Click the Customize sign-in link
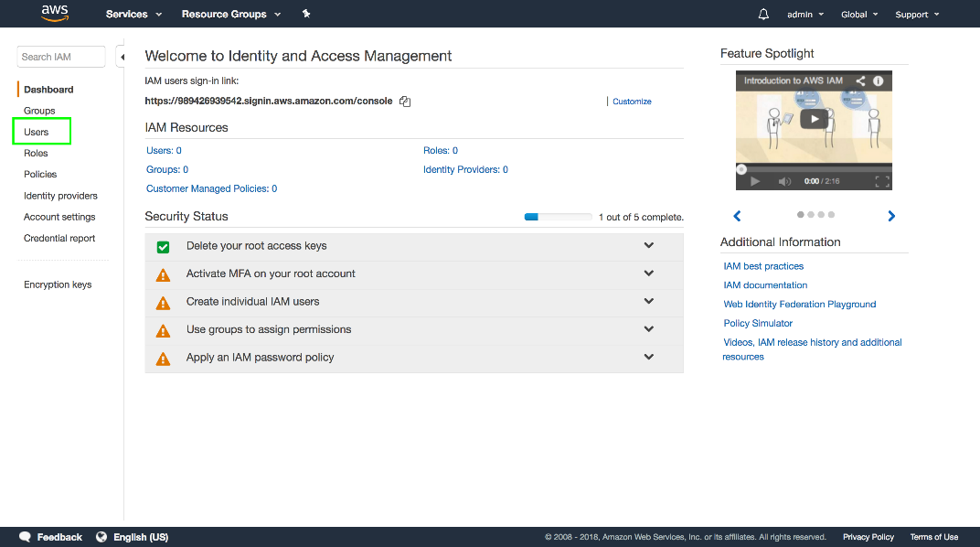Image resolution: width=980 pixels, height=547 pixels. (632, 102)
